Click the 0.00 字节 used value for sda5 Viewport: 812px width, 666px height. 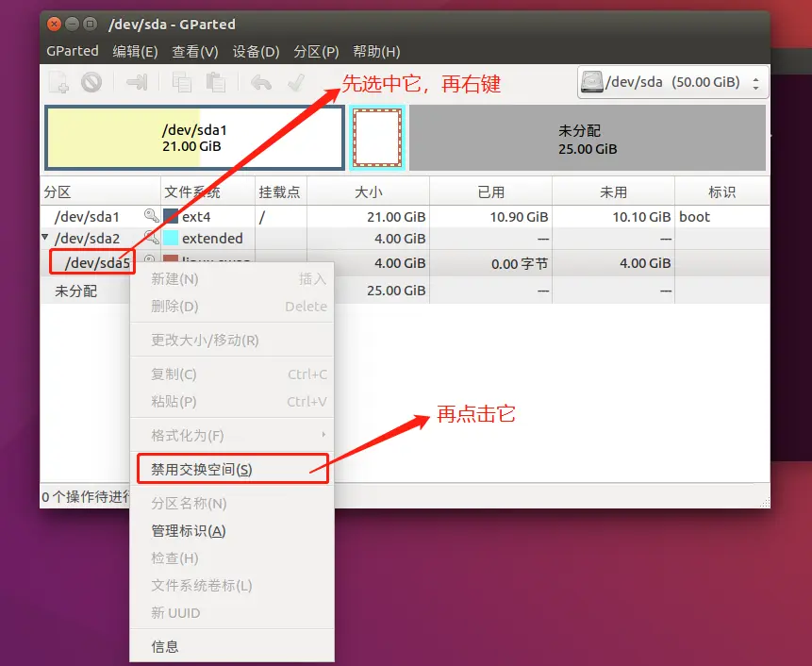(520, 263)
